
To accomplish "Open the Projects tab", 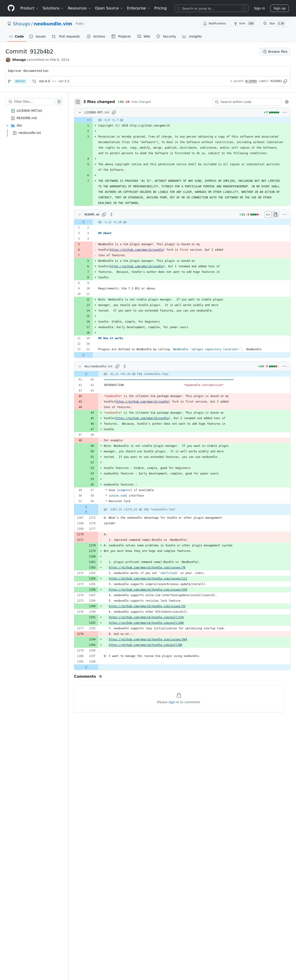I will pyautogui.click(x=121, y=36).
